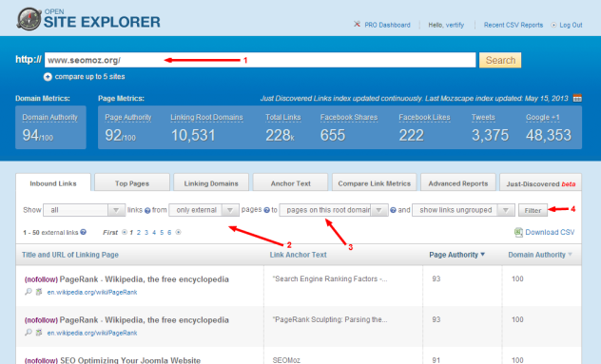Image resolution: width=601 pixels, height=364 pixels.
Task: Click the Google +1 metric label
Action: click(x=543, y=117)
